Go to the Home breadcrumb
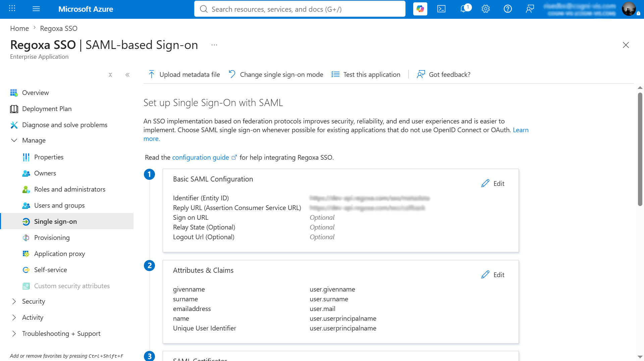The width and height of the screenshot is (644, 361). (19, 29)
